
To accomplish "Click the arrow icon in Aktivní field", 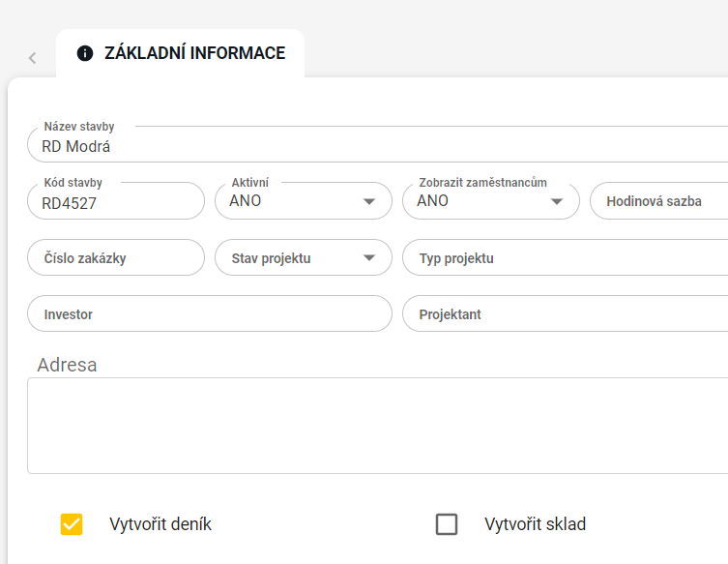I will (369, 201).
